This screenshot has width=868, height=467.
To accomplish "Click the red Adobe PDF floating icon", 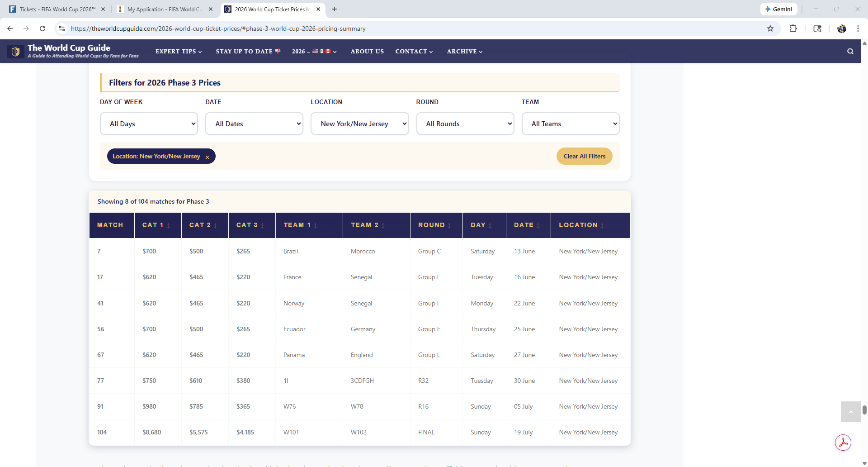I will [843, 443].
